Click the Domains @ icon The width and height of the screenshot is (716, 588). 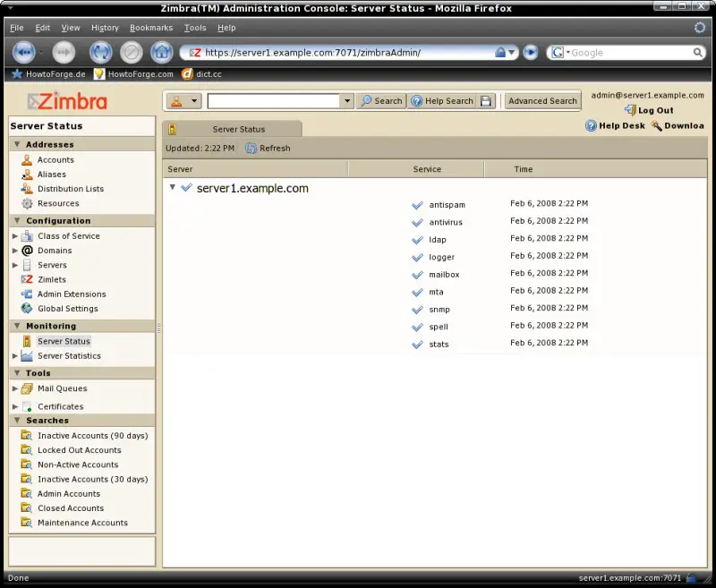pos(28,251)
